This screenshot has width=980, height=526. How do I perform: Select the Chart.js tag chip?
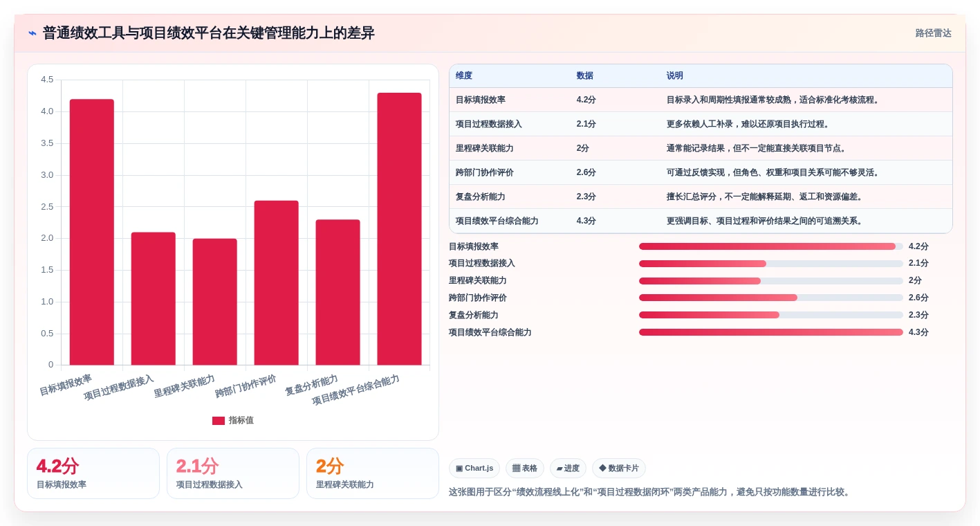pyautogui.click(x=474, y=468)
